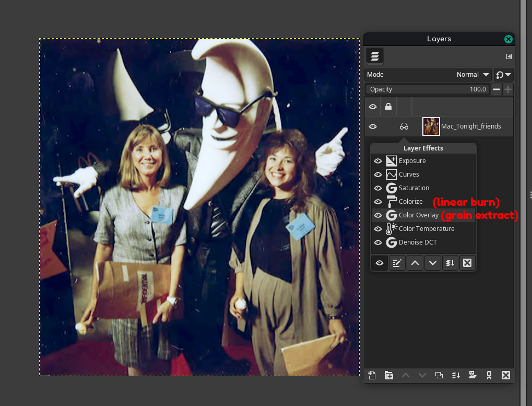Toggle all effects visibility in popover toolbar
Viewport: 532px width, 406px height.
coord(380,263)
